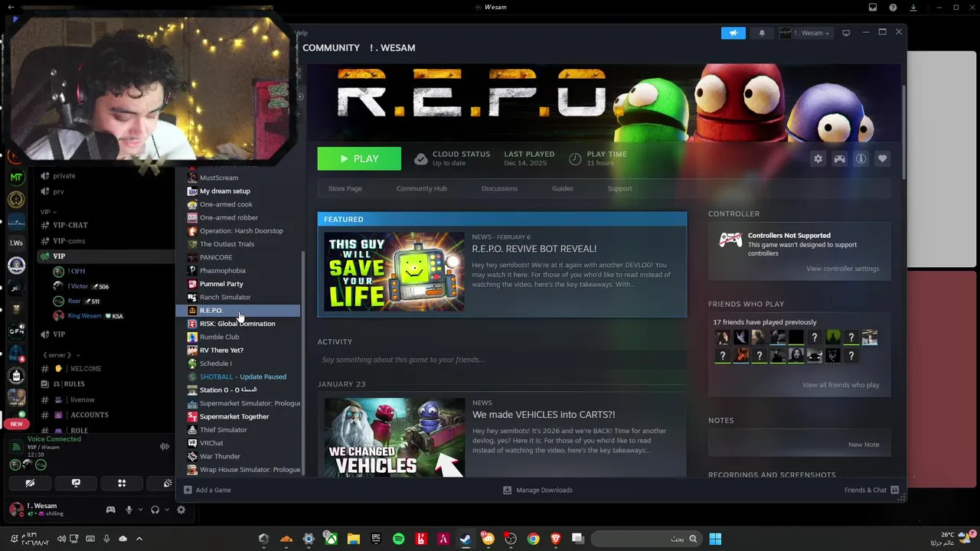Viewport: 980px width, 551px height.
Task: Open R.E.P.O. Support tab
Action: point(620,188)
